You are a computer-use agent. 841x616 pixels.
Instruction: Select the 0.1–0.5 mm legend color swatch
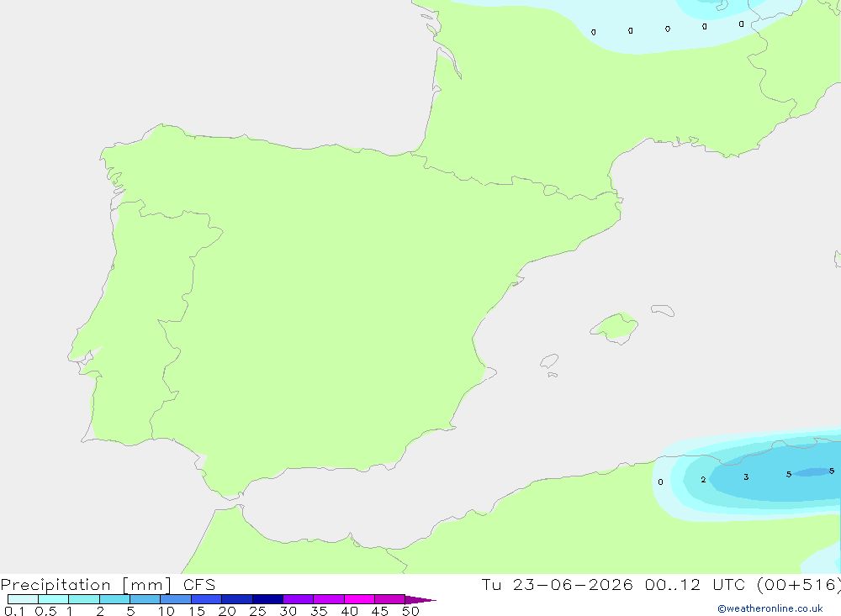pos(23,599)
